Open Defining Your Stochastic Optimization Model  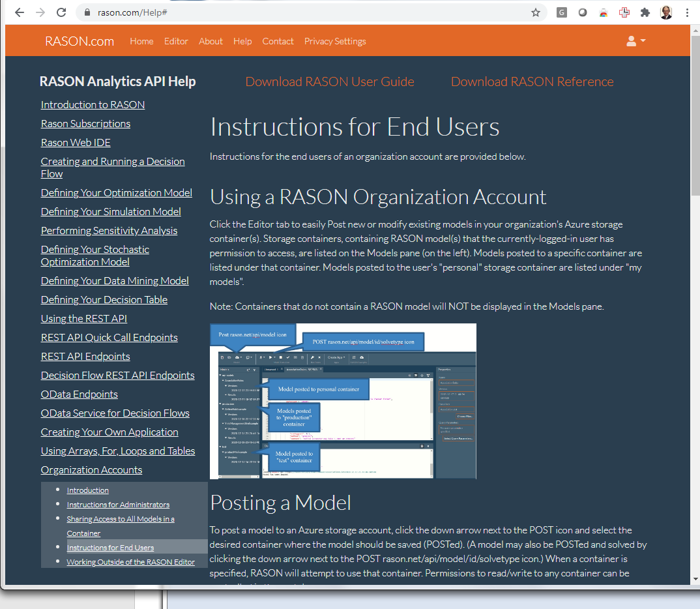[x=95, y=256]
